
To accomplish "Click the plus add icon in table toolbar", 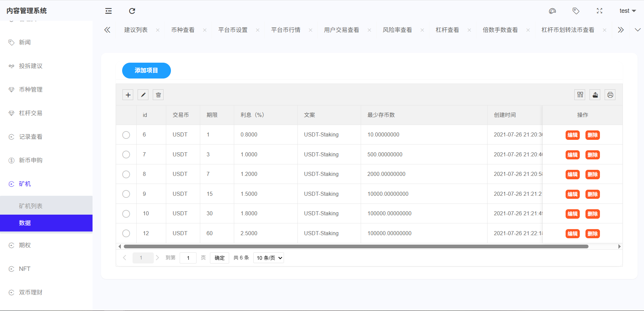I will click(128, 95).
